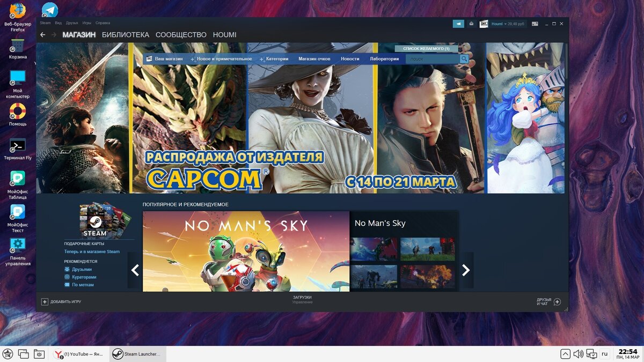Viewport: 644px width, 362px height.
Task: Expand Новое и примечательное menu
Action: 221,59
